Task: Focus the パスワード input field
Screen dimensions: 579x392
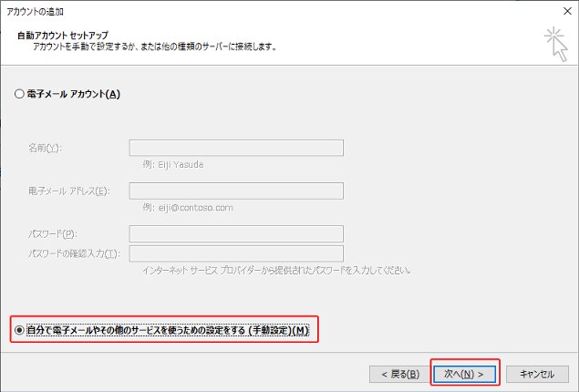Action: [236, 234]
